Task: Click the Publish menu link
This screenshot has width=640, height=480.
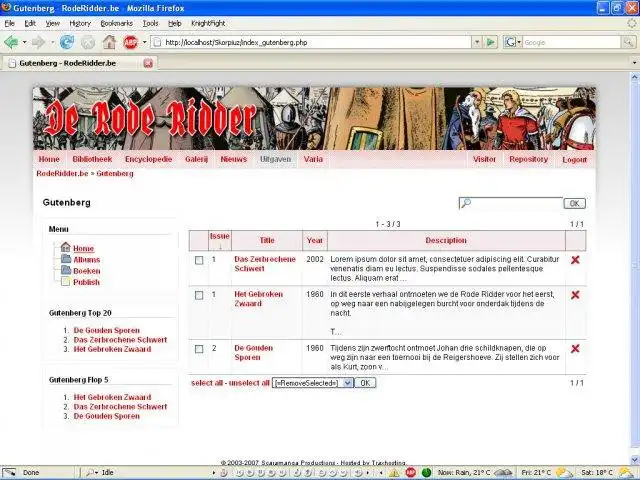Action: coord(87,282)
